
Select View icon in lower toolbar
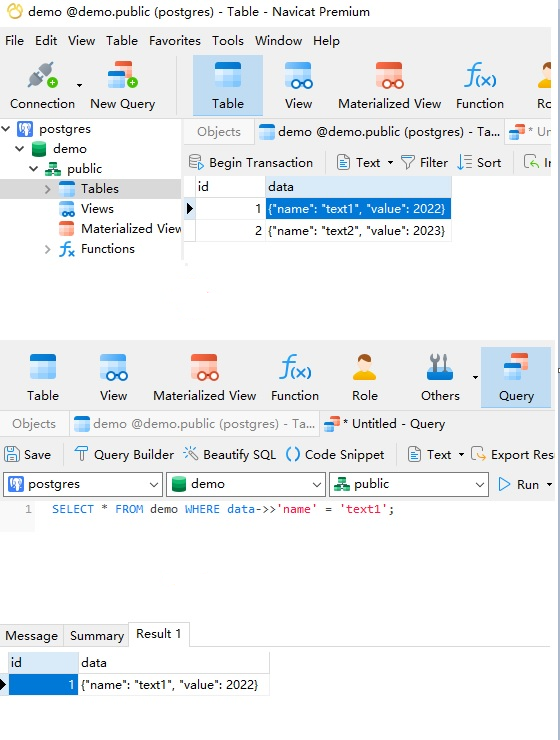click(113, 378)
